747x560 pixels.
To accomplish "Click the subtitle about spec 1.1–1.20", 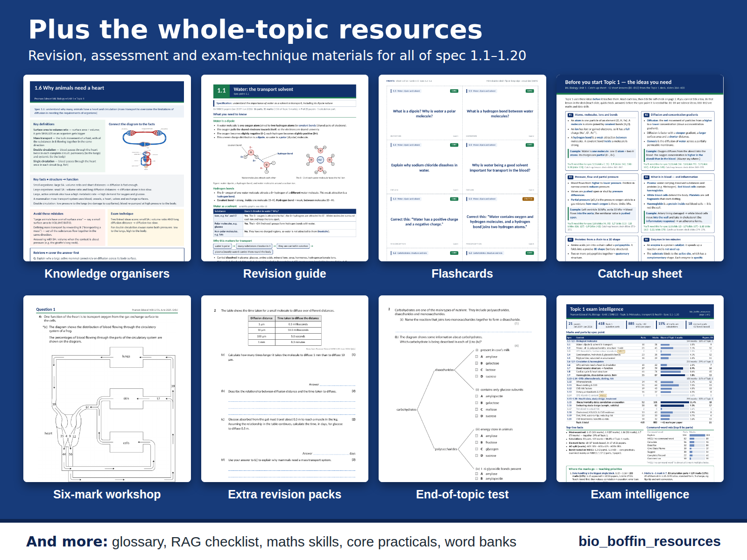I will click(x=277, y=56).
